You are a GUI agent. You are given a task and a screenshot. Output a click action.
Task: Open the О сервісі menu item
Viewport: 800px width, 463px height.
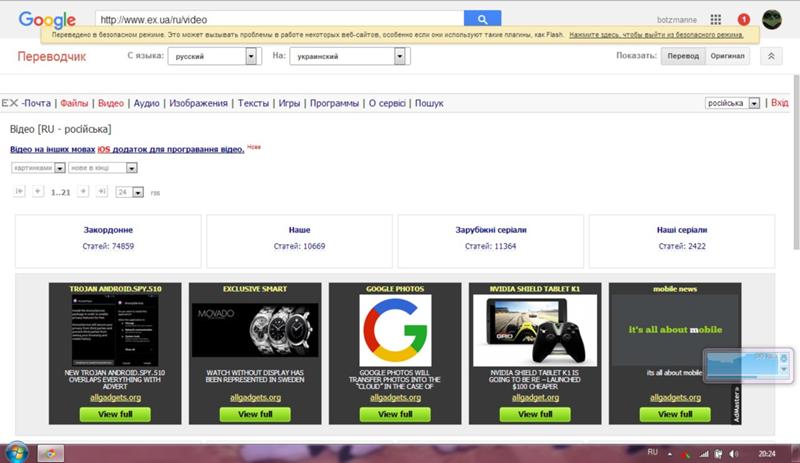coord(387,103)
